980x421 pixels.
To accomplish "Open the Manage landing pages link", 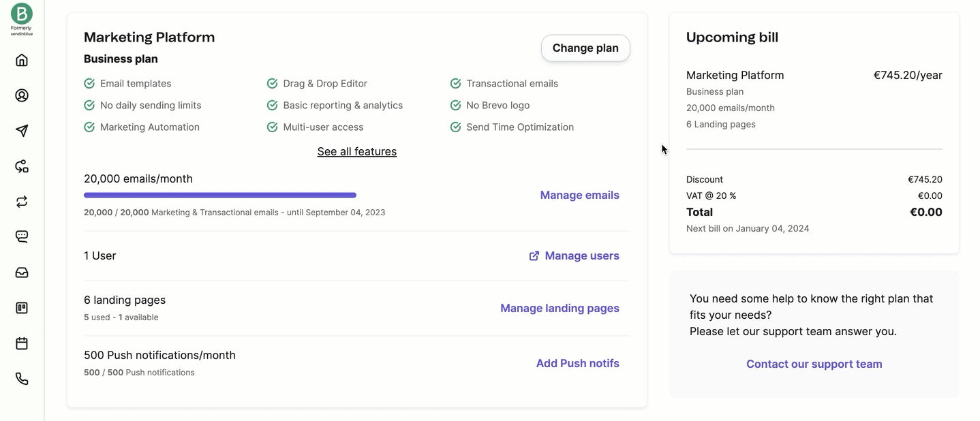I will pos(560,308).
